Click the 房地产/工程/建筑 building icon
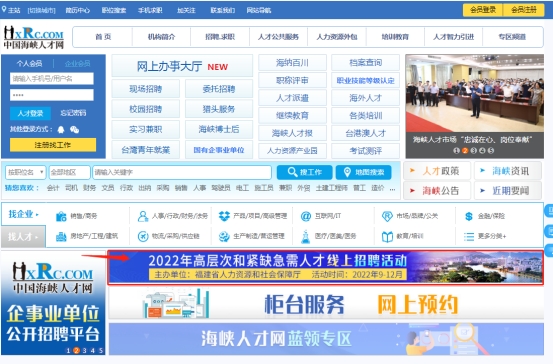The width and height of the screenshot is (553, 364). pyautogui.click(x=61, y=236)
